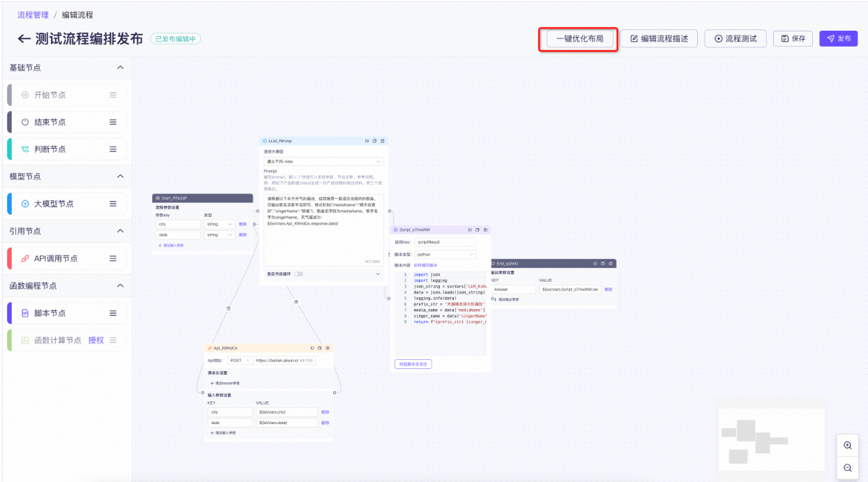This screenshot has width=868, height=482.
Task: Delete the Api_XWndOx node via trash icon
Action: tap(327, 347)
